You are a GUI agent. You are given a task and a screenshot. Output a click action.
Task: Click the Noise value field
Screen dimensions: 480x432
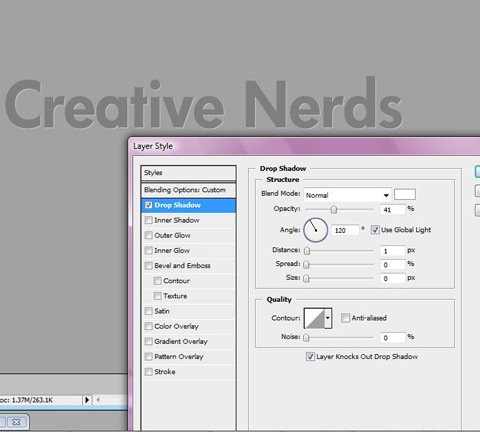pos(392,338)
